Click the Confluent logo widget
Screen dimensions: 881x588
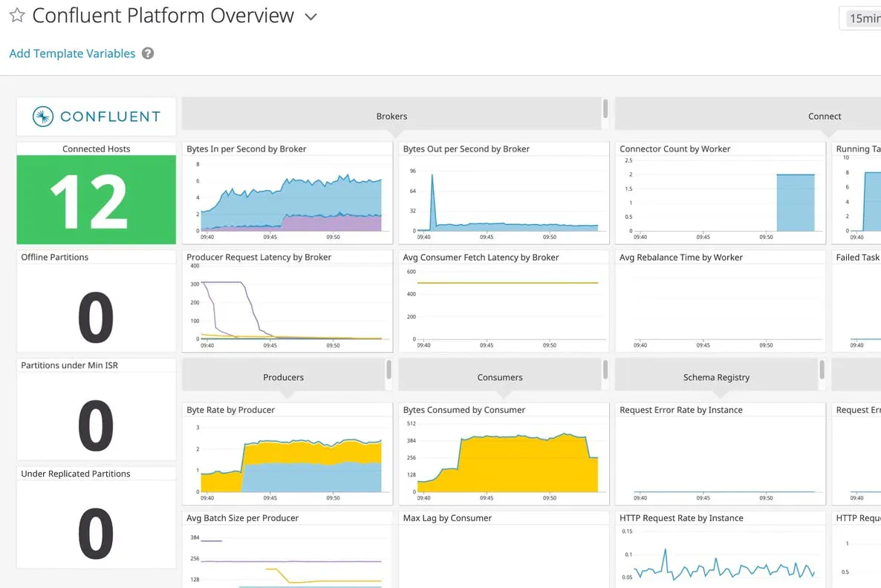click(97, 117)
